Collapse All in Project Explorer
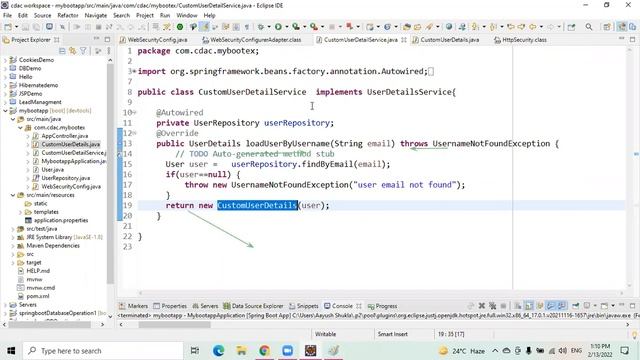 62,51
